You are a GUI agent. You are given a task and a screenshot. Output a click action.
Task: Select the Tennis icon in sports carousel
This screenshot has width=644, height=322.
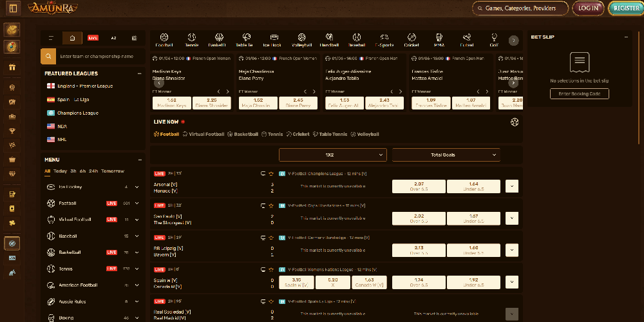coord(192,40)
